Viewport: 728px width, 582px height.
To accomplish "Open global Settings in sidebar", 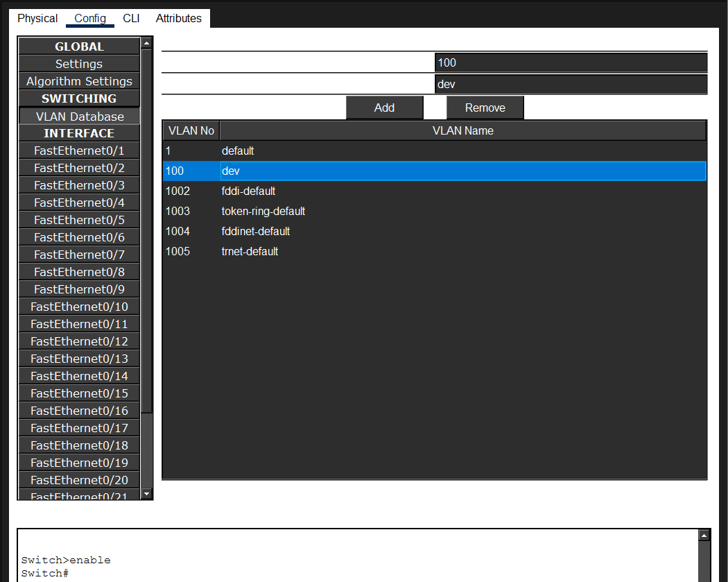I will pyautogui.click(x=79, y=64).
